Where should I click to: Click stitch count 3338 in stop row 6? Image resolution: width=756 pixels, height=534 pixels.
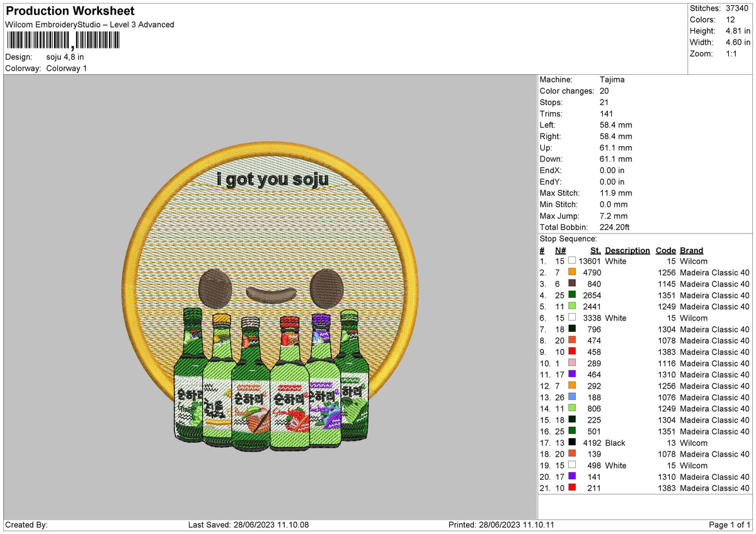[x=592, y=318]
